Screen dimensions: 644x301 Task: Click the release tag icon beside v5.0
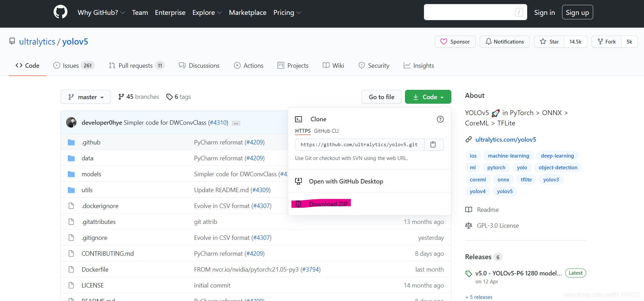tap(469, 274)
